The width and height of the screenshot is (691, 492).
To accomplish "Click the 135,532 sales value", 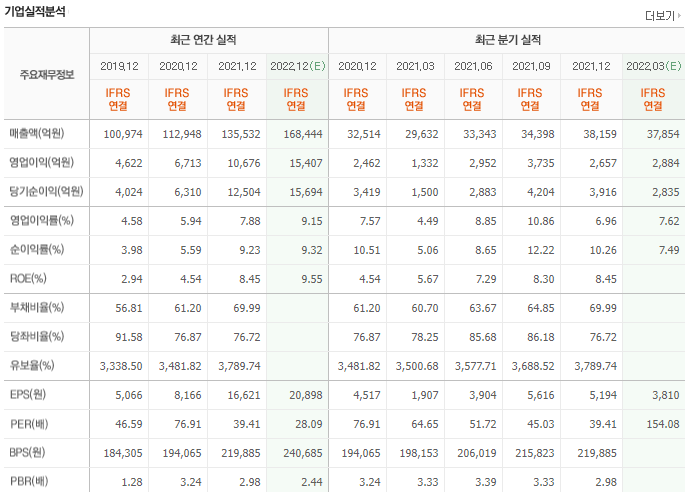I will pyautogui.click(x=241, y=134).
